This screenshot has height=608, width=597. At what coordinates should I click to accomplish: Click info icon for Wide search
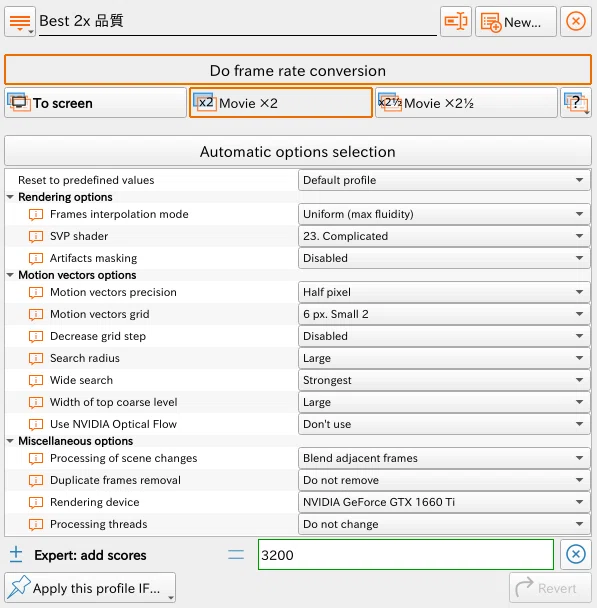pyautogui.click(x=36, y=380)
